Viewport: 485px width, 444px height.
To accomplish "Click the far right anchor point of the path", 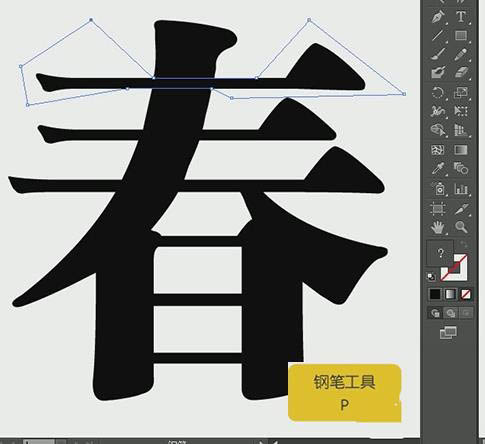I will (x=404, y=94).
